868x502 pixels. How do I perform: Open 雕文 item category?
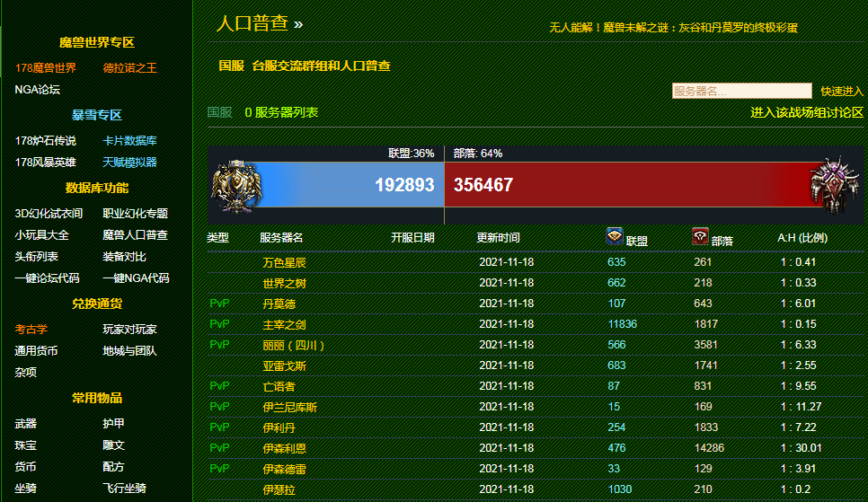pos(113,445)
